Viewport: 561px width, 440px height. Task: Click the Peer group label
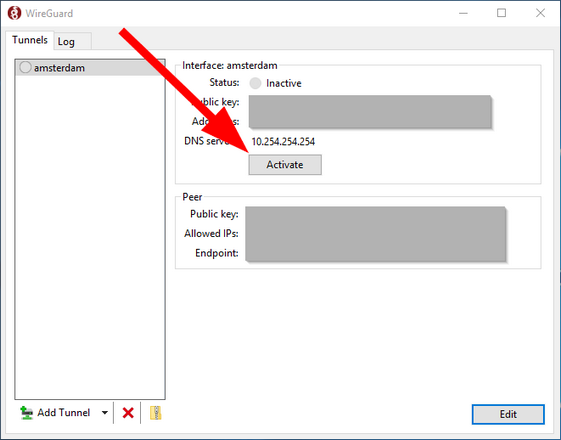(x=192, y=197)
